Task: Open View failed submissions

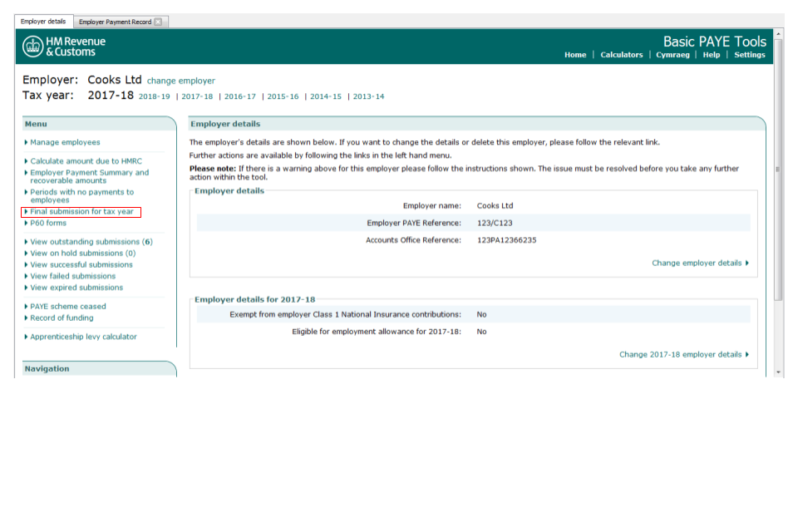Action: [x=72, y=277]
